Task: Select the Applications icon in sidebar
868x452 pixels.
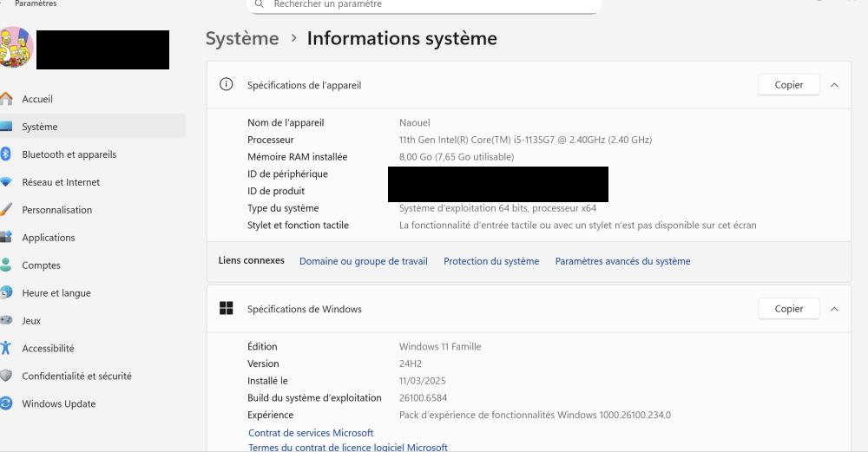Action: [6, 238]
